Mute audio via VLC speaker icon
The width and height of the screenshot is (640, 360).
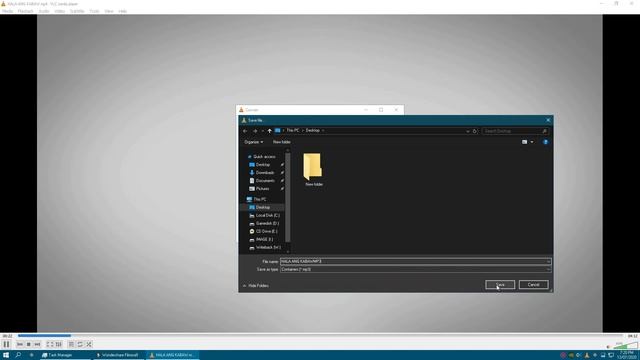click(x=608, y=347)
